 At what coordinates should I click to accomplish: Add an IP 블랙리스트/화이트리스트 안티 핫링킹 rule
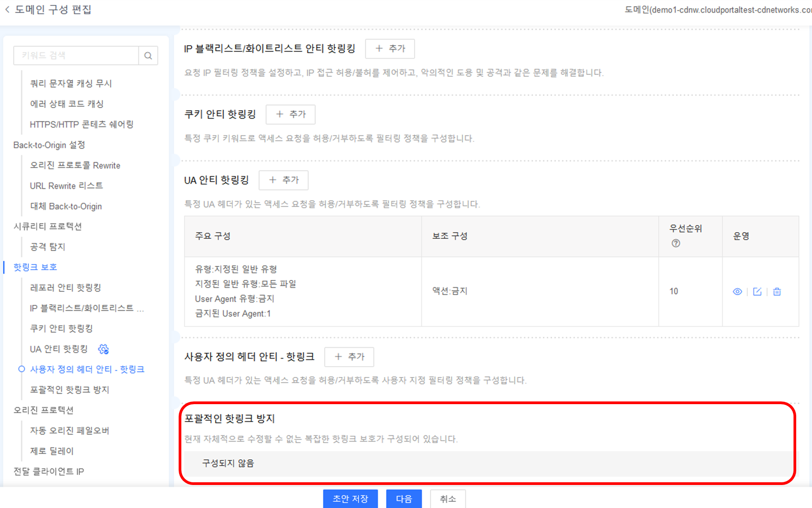[x=390, y=49]
